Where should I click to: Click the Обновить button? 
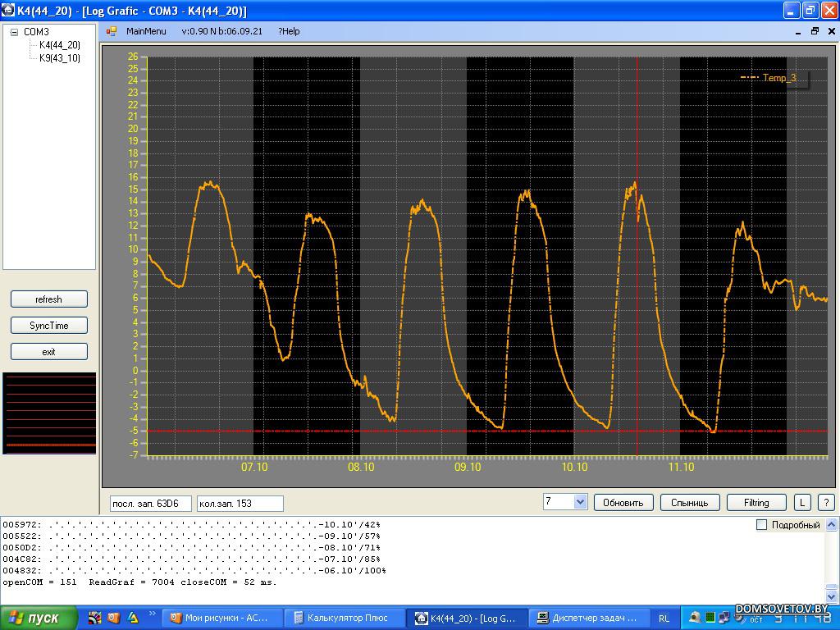[623, 503]
